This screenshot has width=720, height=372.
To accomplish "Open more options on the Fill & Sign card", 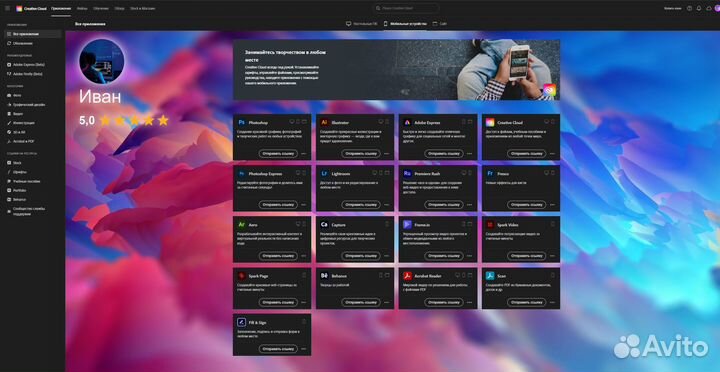I will click(304, 349).
